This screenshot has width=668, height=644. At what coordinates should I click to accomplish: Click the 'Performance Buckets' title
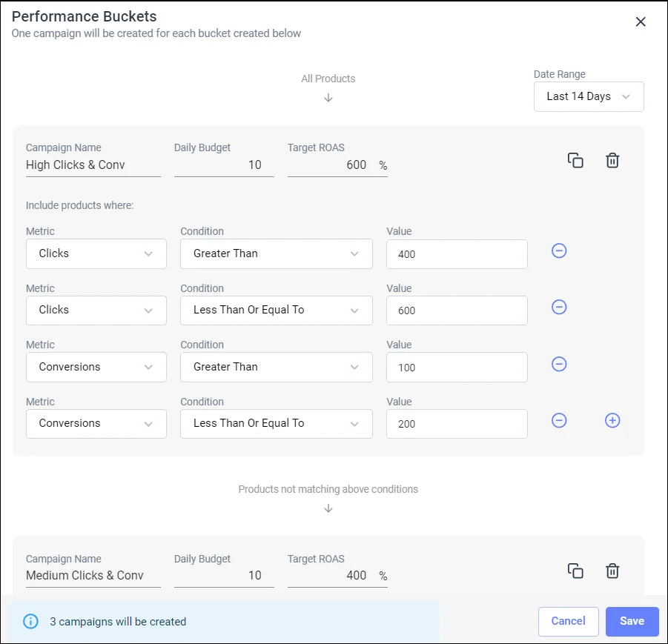click(84, 16)
